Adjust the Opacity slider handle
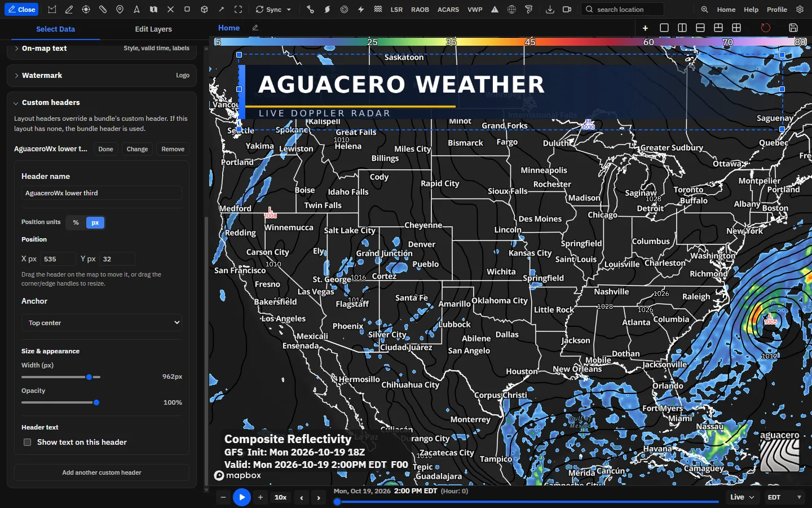812x508 pixels. click(96, 402)
